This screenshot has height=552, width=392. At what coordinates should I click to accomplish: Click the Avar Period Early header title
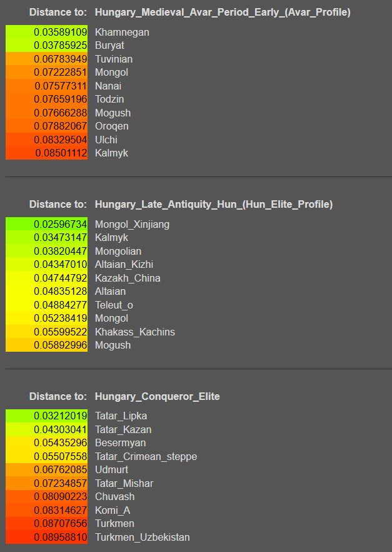[223, 13]
